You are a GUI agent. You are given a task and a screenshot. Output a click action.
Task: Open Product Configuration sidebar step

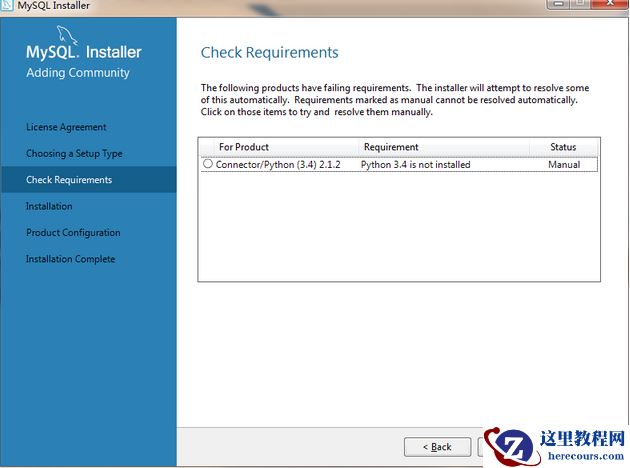[73, 233]
